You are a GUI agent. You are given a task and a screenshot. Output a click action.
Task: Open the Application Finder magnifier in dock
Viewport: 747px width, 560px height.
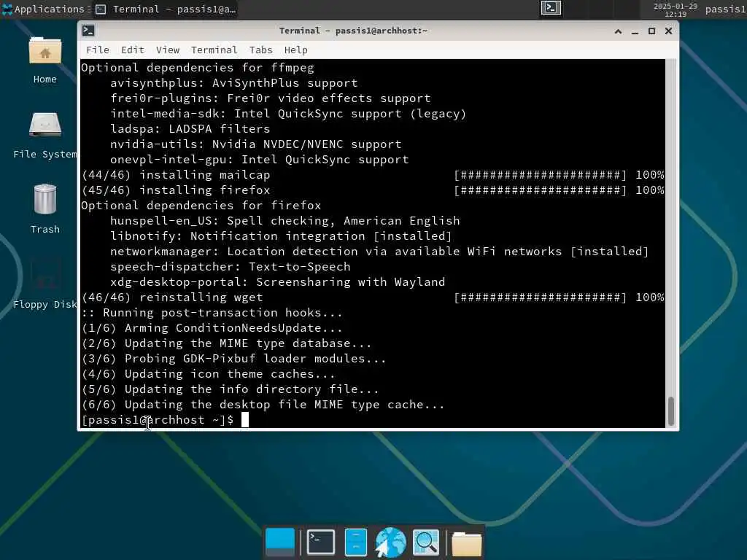tap(425, 542)
